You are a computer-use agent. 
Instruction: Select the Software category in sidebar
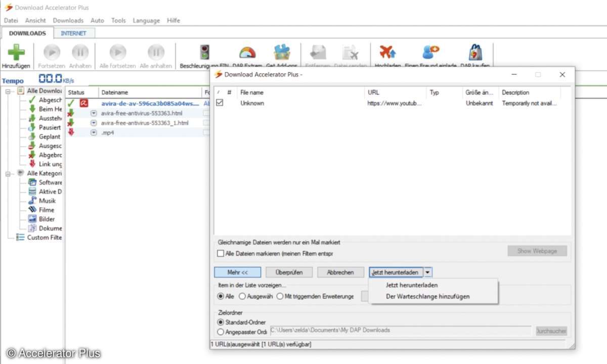coord(46,183)
